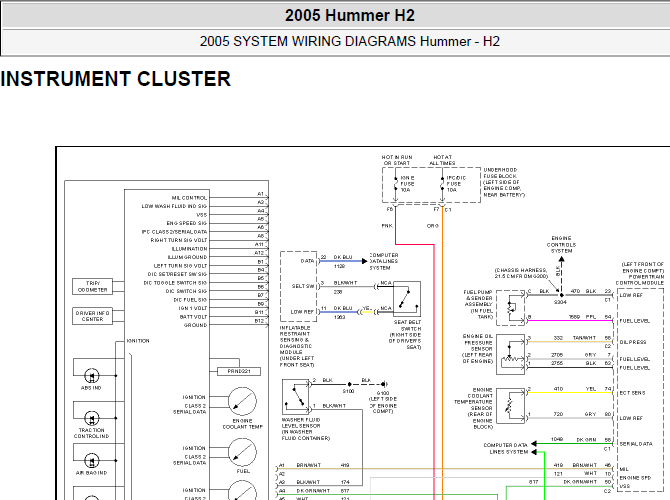This screenshot has height=500, width=670.
Task: Click the 2005 Hummer H2 title
Action: 350,15
